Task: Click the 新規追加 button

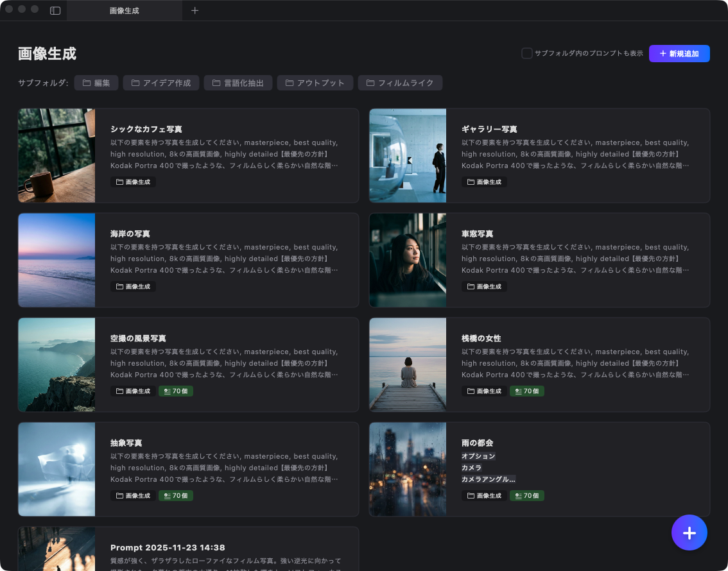Action: 679,53
